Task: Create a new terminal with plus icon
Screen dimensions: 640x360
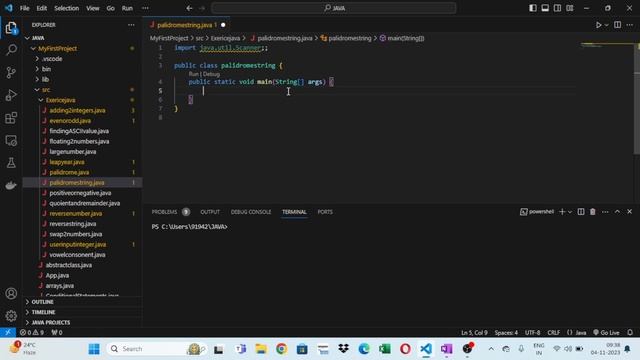Action: pyautogui.click(x=562, y=211)
